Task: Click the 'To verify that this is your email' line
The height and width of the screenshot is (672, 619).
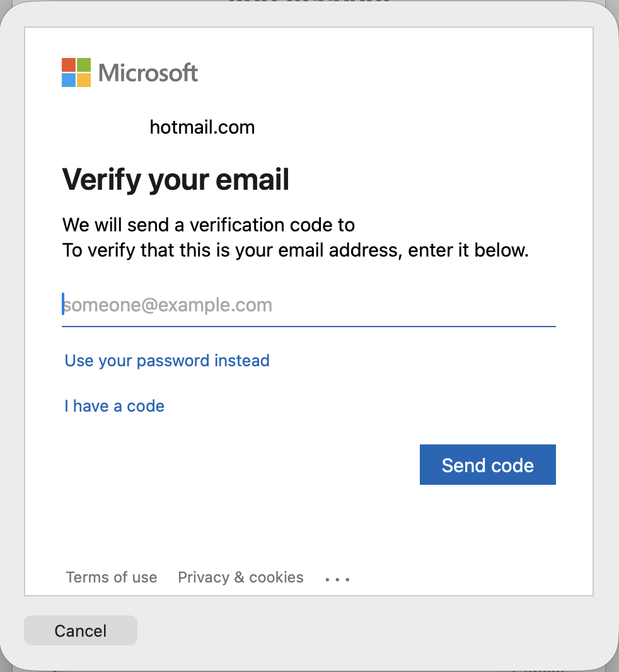Action: [295, 250]
